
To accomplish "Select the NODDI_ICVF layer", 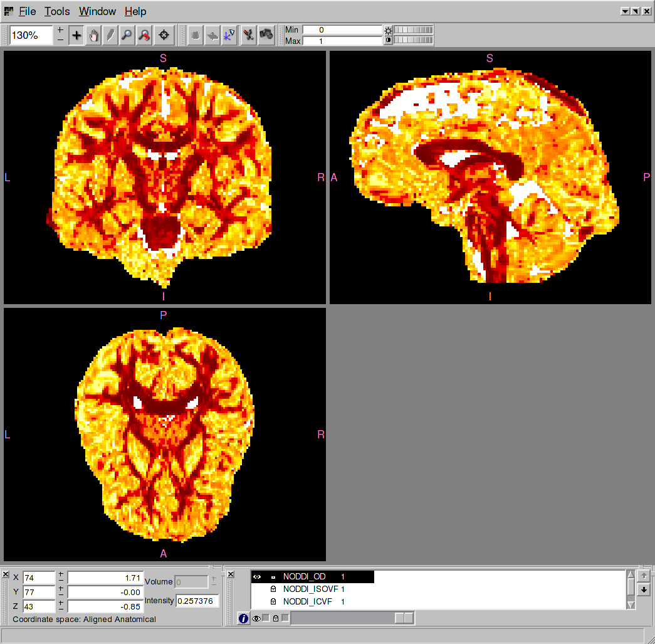I will [310, 601].
